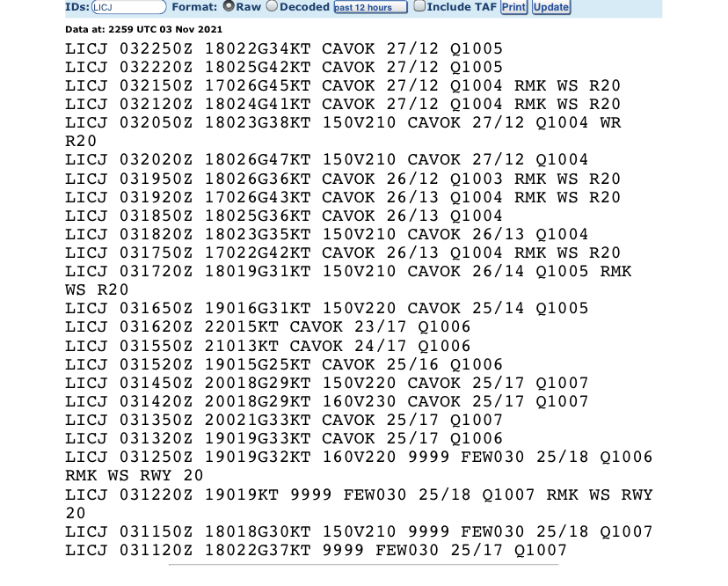Screen dimensions: 728x586
Task: Click the LICJ 031350Z report line
Action: 284,421
